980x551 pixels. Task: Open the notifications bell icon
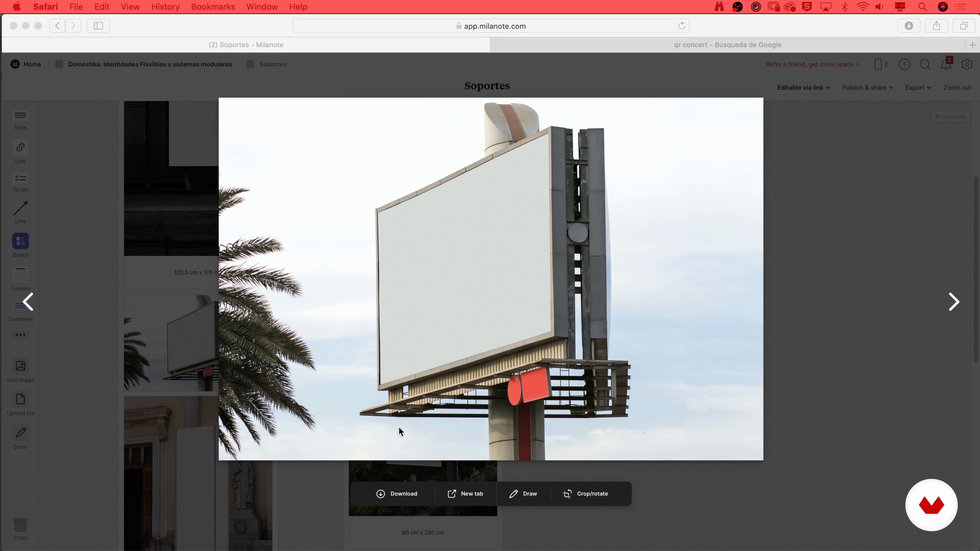pyautogui.click(x=946, y=65)
